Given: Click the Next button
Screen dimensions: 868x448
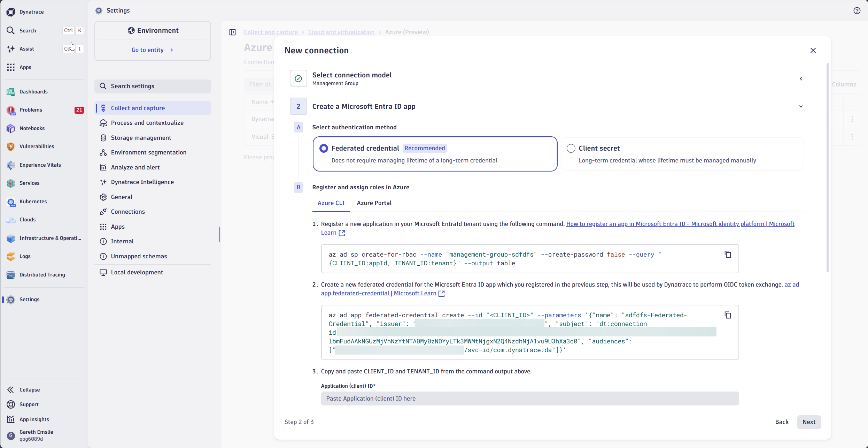Looking at the screenshot, I should tap(809, 422).
